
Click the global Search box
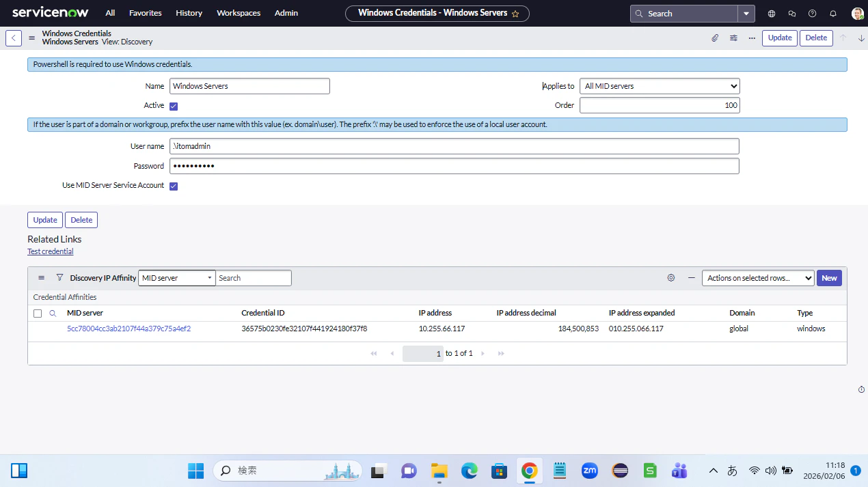click(684, 14)
